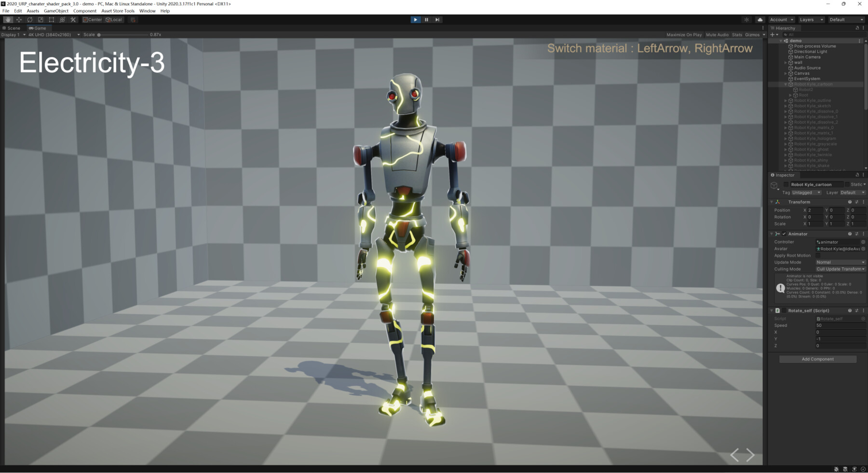The image size is (868, 473).
Task: Toggle GameObject active checkbox
Action: click(x=786, y=184)
